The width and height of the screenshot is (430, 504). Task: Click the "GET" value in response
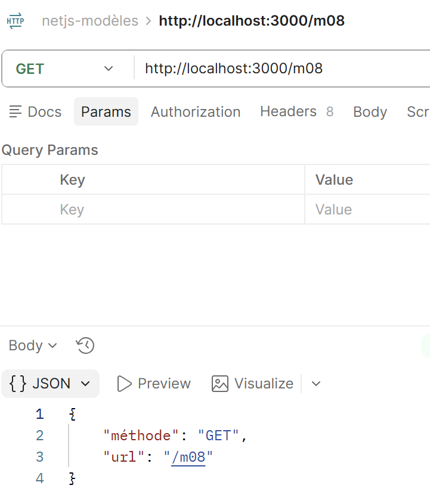pyautogui.click(x=218, y=435)
